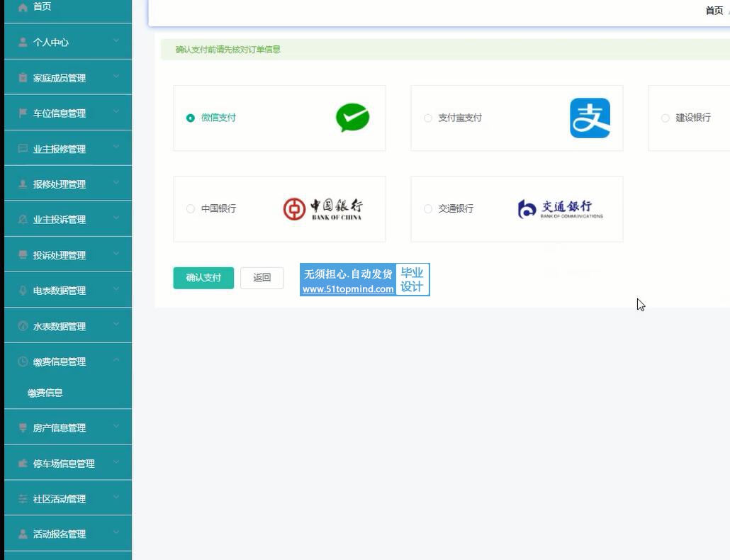Expand the 电表数据管理 submenu arrow
The width and height of the screenshot is (730, 560).
(x=116, y=289)
